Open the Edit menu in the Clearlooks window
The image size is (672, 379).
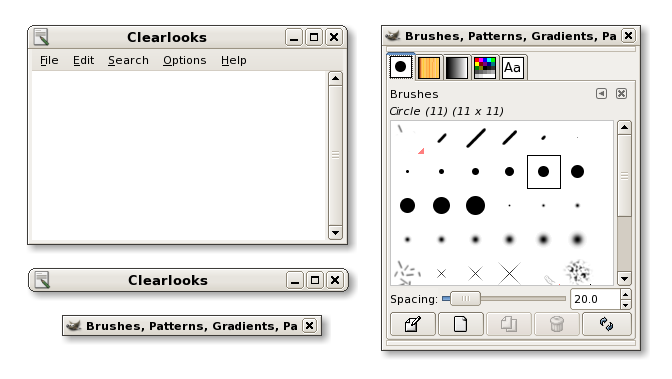pyautogui.click(x=83, y=60)
